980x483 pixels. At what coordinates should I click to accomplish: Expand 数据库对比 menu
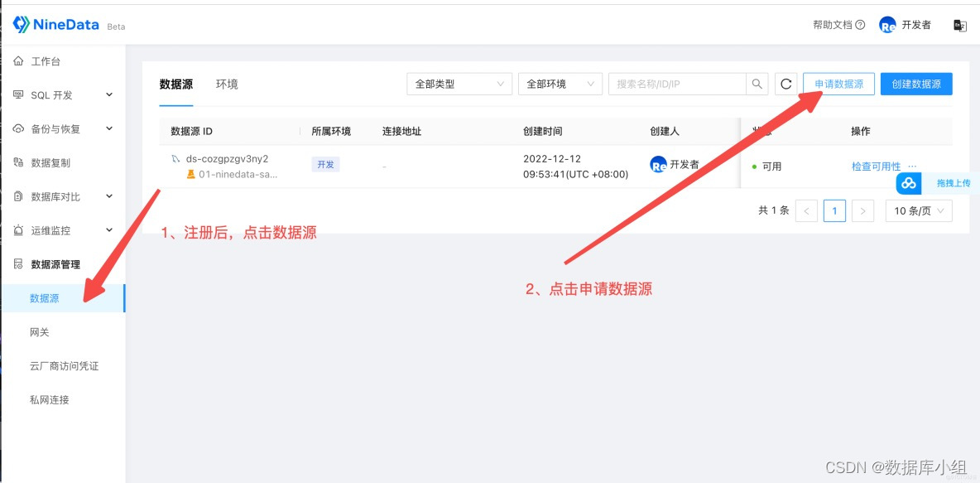coord(109,196)
